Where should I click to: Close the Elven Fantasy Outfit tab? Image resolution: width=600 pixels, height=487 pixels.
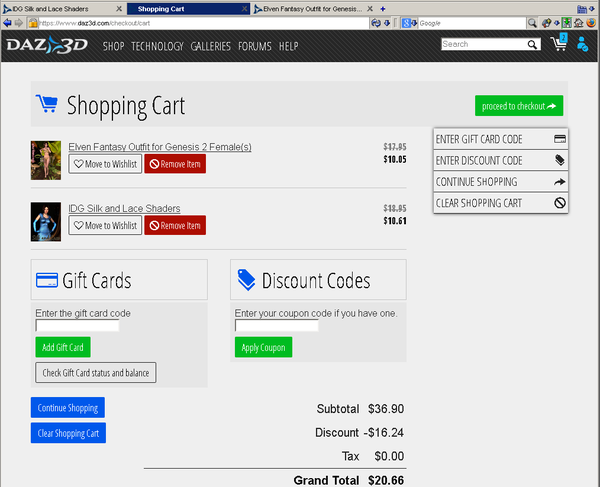tap(370, 9)
